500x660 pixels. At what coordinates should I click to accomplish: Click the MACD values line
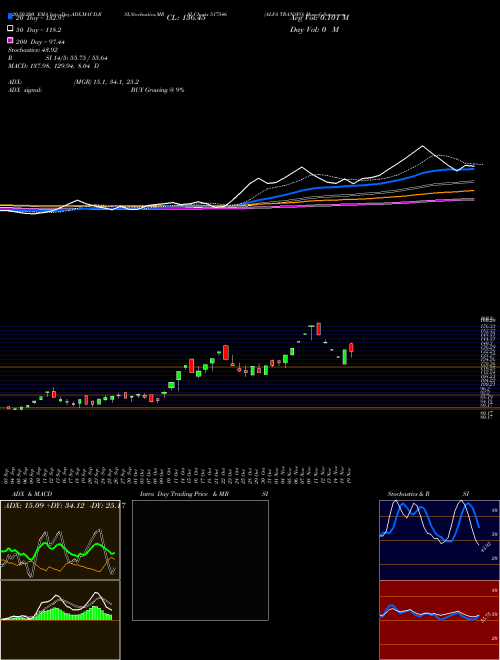pyautogui.click(x=54, y=66)
